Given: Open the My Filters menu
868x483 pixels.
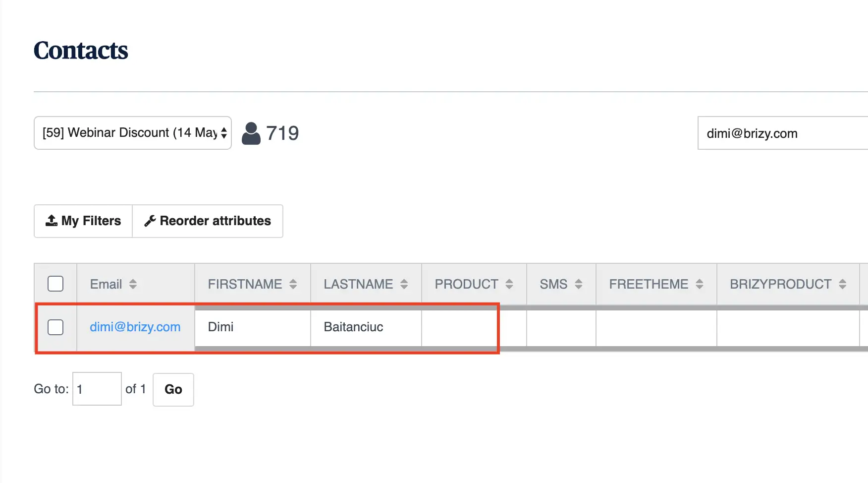Looking at the screenshot, I should tap(83, 221).
